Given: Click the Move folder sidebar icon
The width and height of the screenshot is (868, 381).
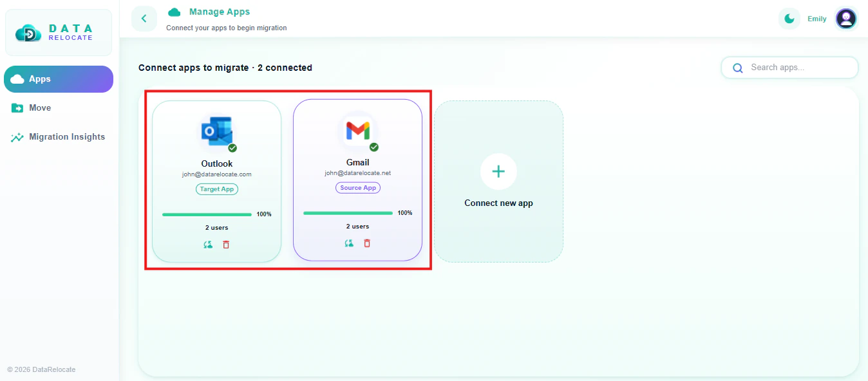Looking at the screenshot, I should click(x=17, y=108).
